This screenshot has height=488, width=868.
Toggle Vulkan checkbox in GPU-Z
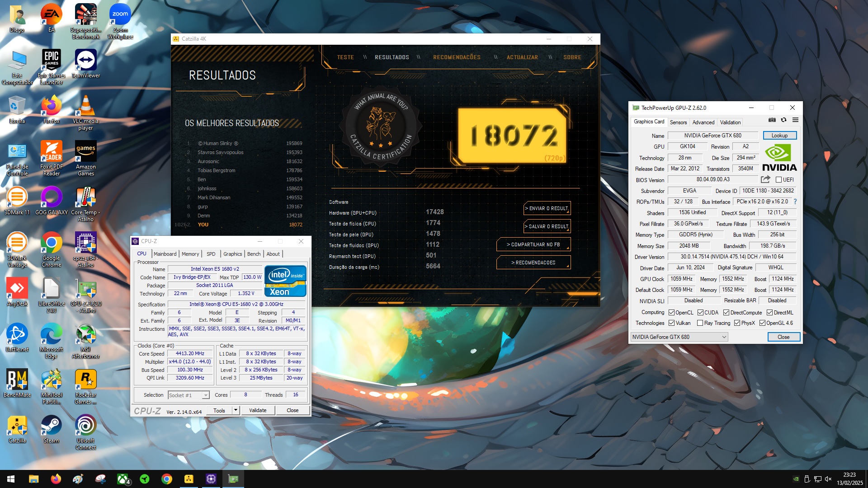[x=672, y=323]
